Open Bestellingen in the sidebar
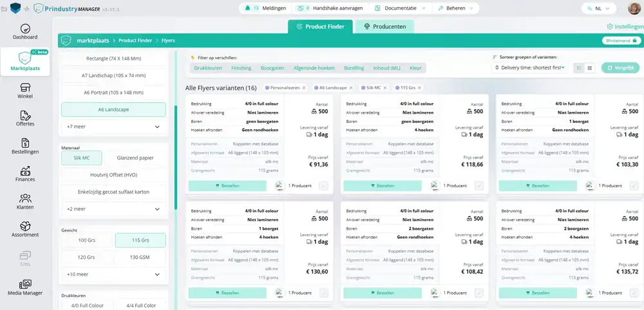The width and height of the screenshot is (644, 310). click(x=25, y=147)
